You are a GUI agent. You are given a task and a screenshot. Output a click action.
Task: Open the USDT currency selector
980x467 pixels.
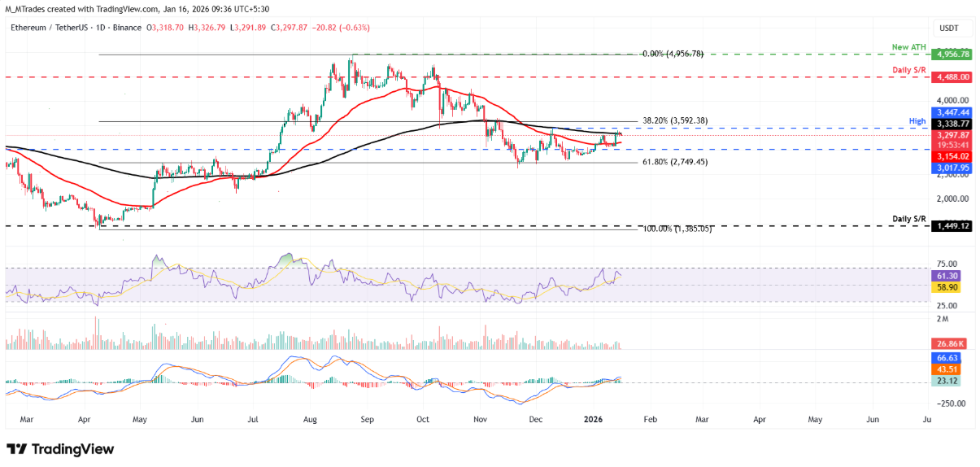tap(948, 28)
